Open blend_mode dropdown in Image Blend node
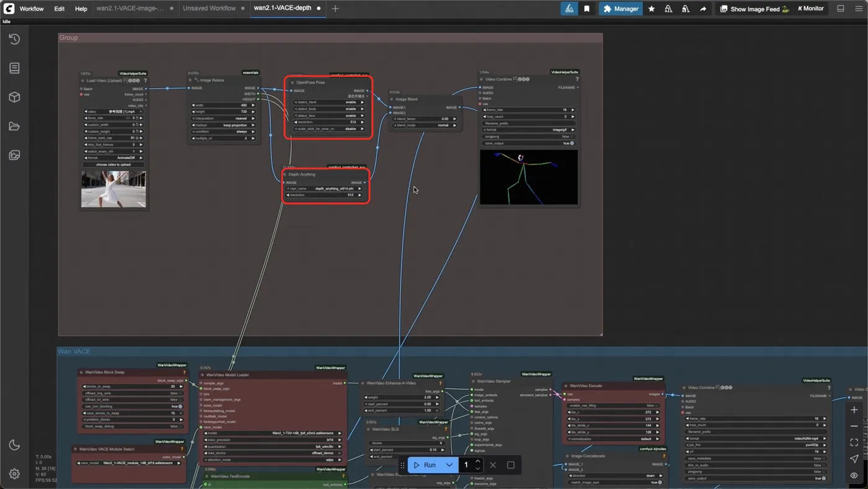This screenshot has width=868, height=489. [x=425, y=125]
